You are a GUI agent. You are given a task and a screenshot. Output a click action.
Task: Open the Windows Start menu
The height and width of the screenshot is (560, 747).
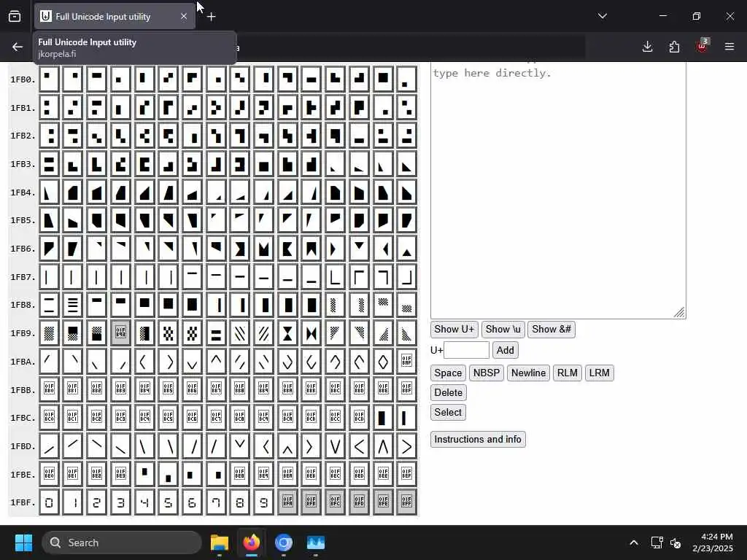23,542
